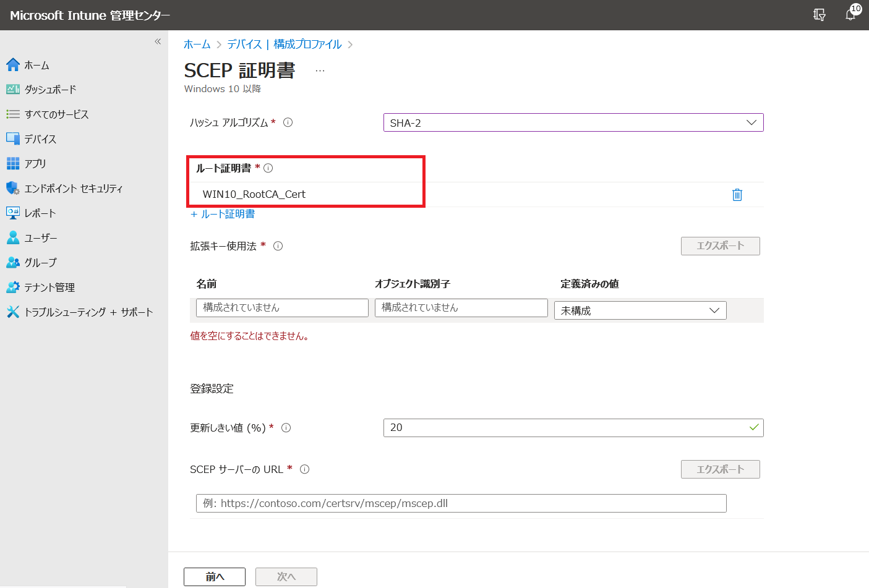This screenshot has height=588, width=869.
Task: Open すべてのサービス in the sidebar
Action: point(56,114)
